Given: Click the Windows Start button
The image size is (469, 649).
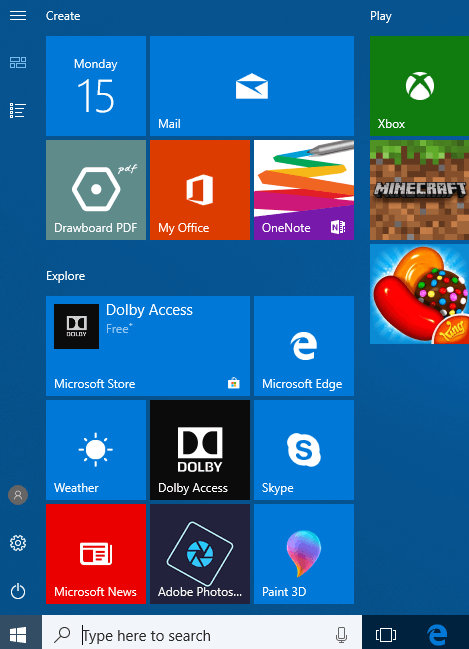Looking at the screenshot, I should 18,634.
